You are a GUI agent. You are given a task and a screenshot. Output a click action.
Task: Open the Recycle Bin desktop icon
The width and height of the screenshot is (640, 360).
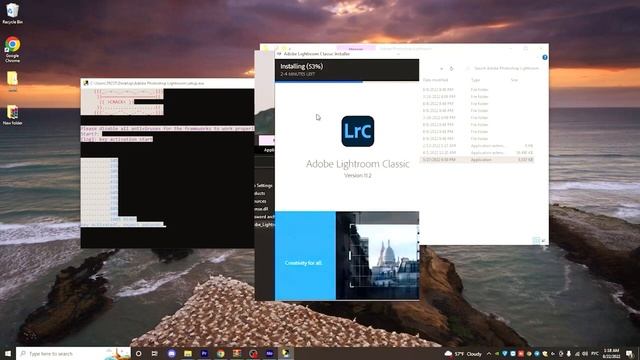click(x=12, y=13)
